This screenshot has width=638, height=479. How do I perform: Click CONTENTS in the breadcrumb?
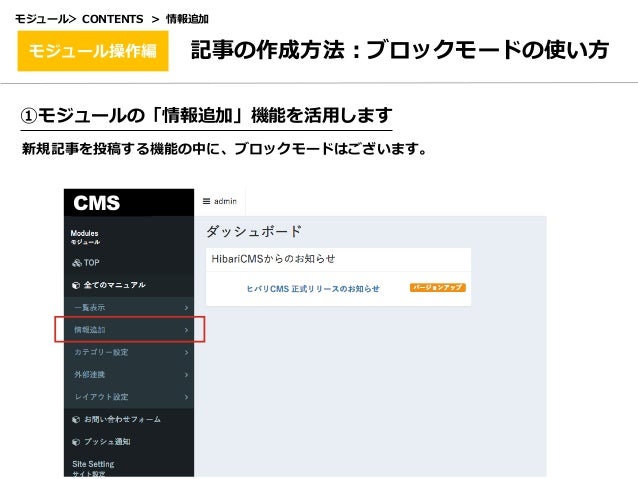(112, 19)
